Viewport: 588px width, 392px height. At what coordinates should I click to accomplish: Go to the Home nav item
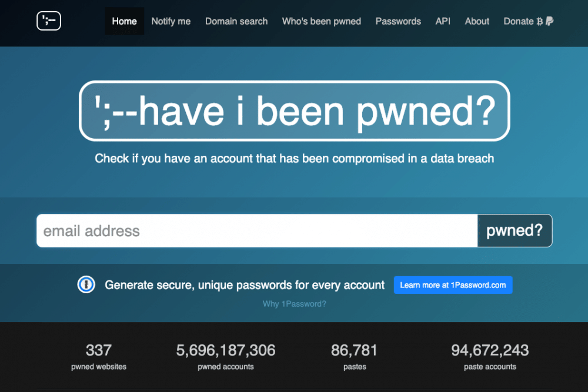pos(124,21)
